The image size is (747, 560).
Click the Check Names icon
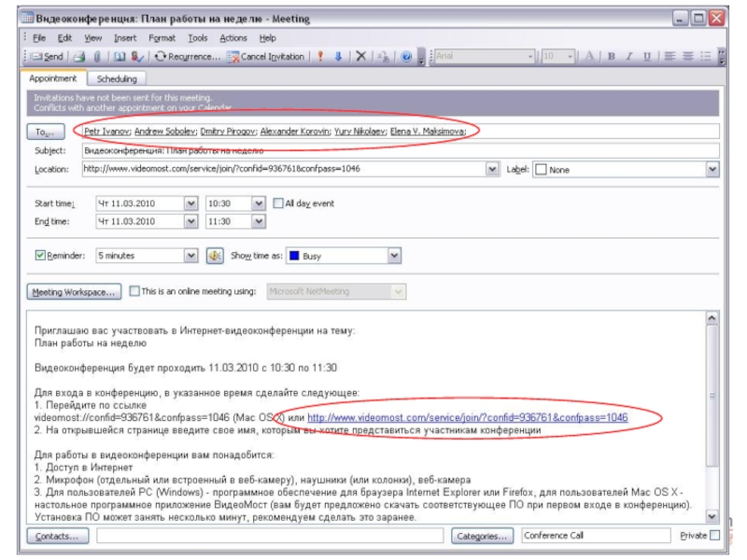coord(137,56)
